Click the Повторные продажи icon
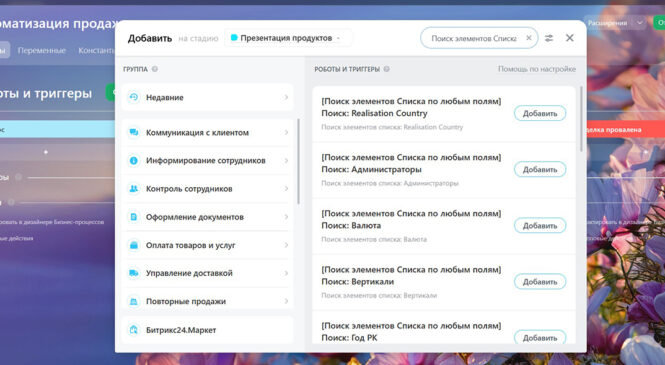The height and width of the screenshot is (365, 665). (x=134, y=301)
